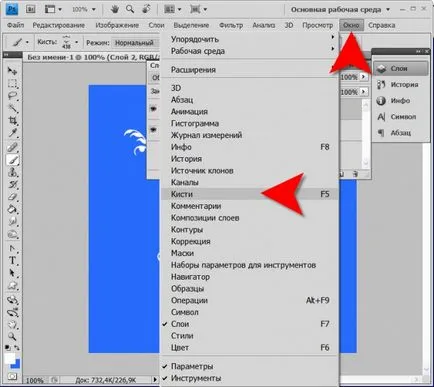Select the Custom Shape tool
This screenshot has height=387, width=434.
coord(12,286)
